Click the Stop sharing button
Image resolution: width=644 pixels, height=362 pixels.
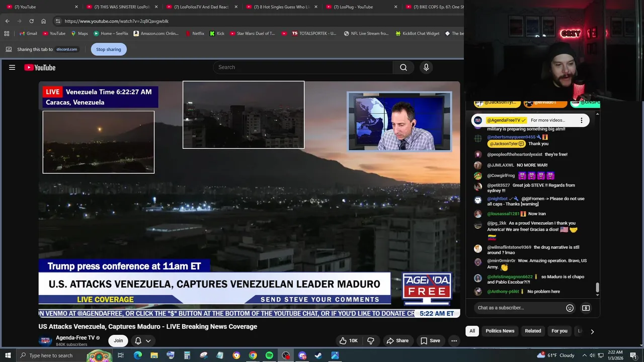coord(109,49)
